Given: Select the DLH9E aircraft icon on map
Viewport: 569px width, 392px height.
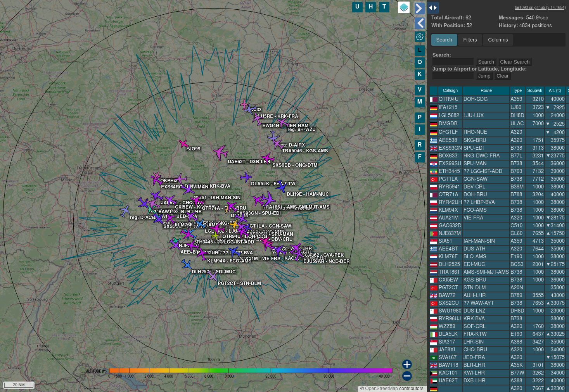Looking at the screenshot, I should tap(281, 187).
